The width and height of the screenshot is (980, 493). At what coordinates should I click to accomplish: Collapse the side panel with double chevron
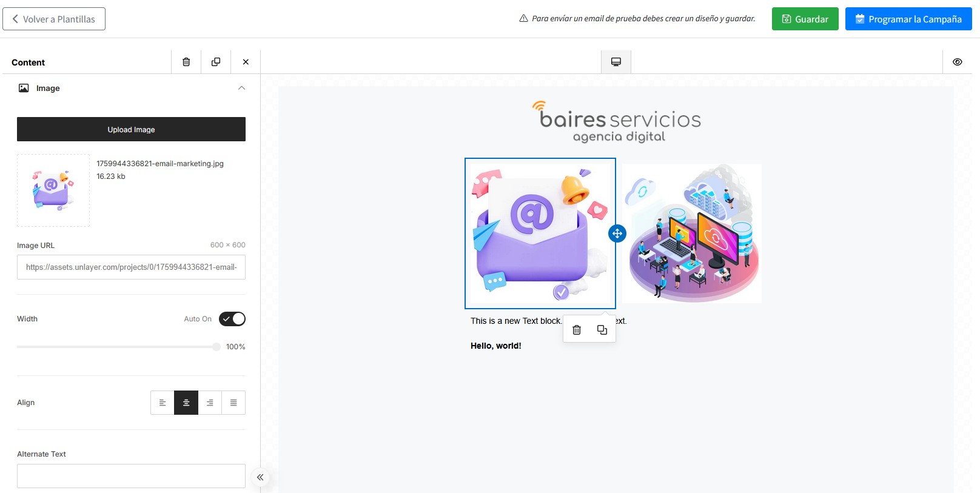pyautogui.click(x=260, y=477)
